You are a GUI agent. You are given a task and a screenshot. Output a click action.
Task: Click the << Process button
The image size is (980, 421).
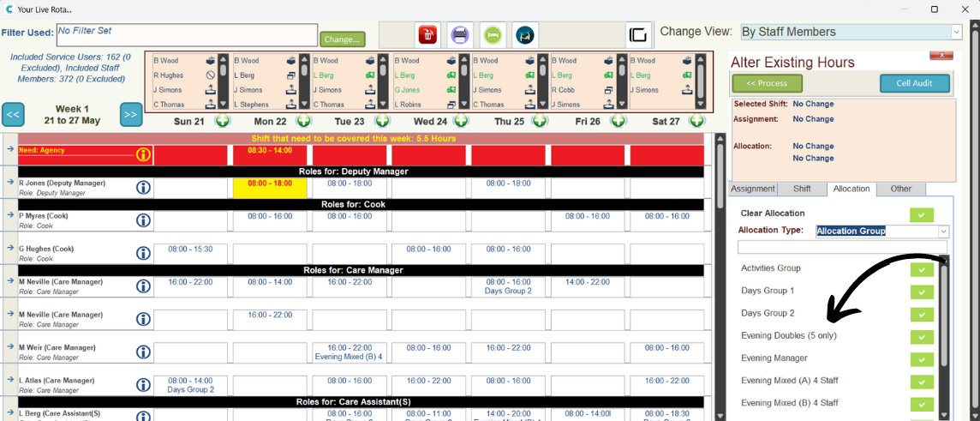(767, 83)
